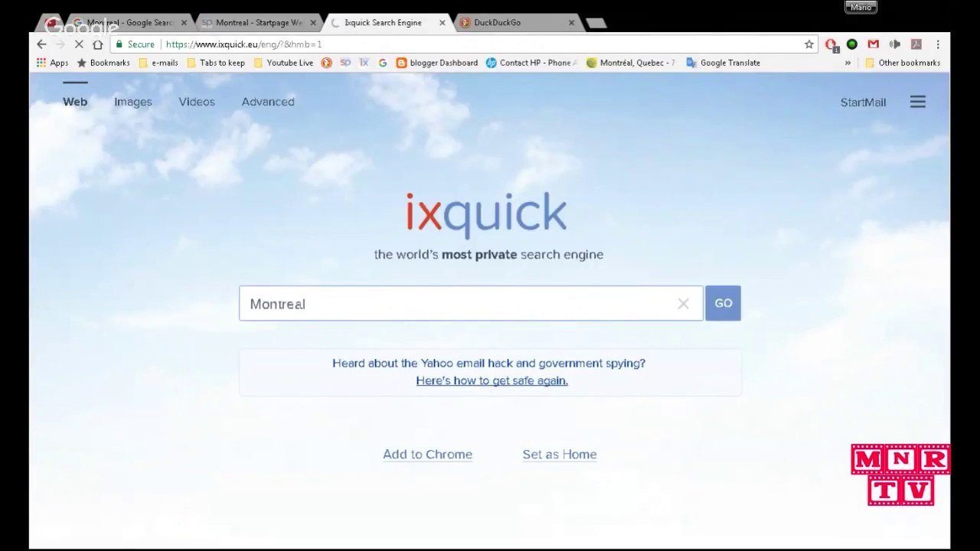Open the ixquick hamburger menu
This screenshot has height=551, width=980.
[917, 102]
